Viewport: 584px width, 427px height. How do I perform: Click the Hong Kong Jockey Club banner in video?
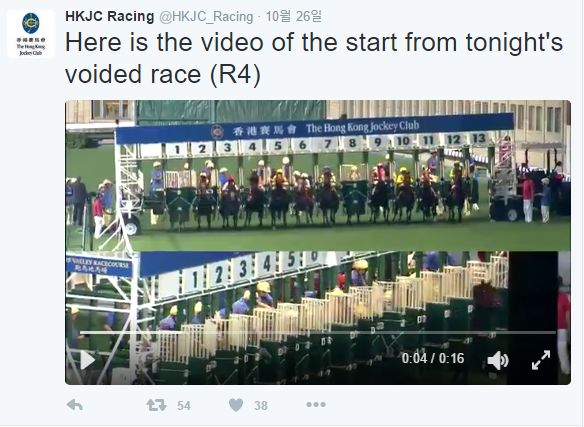coord(315,129)
